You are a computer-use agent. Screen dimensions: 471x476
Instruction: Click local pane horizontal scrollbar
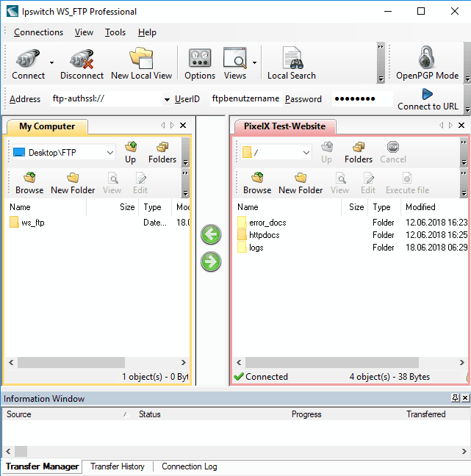click(71, 362)
